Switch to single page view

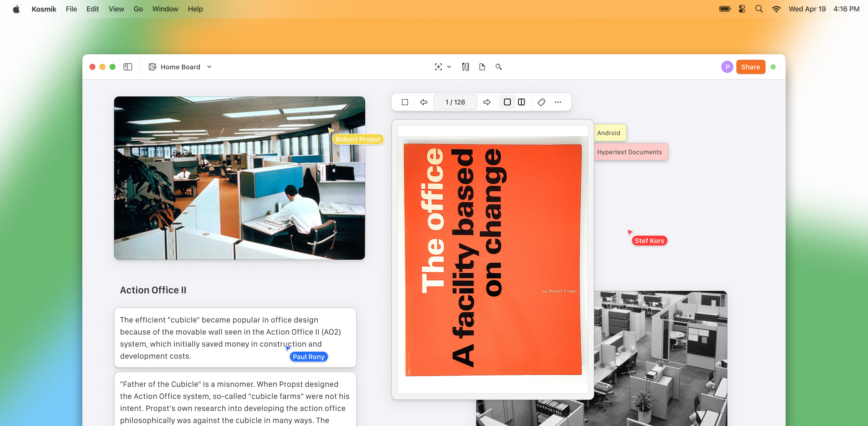[507, 102]
